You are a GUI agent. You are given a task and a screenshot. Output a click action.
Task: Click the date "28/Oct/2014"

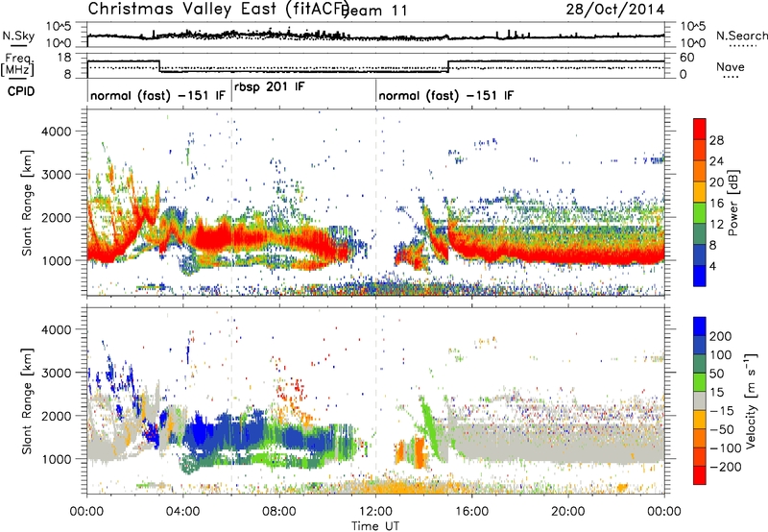coord(615,10)
